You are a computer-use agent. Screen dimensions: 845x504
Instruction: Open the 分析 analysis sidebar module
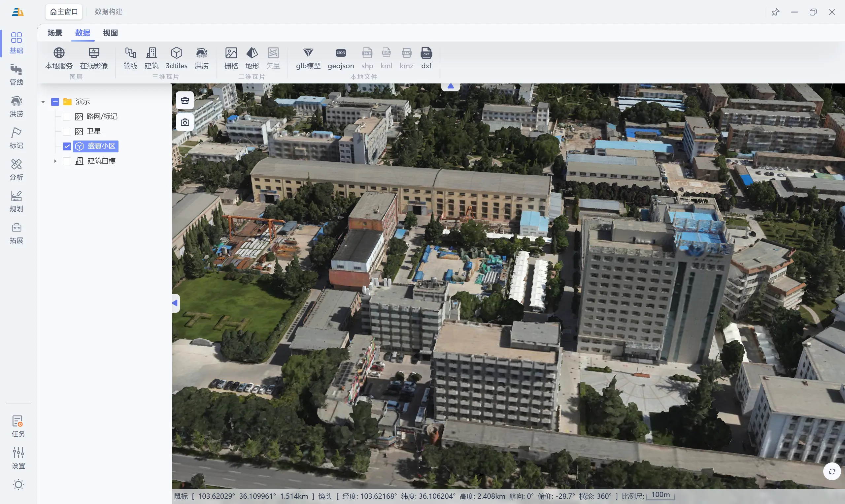(16, 170)
